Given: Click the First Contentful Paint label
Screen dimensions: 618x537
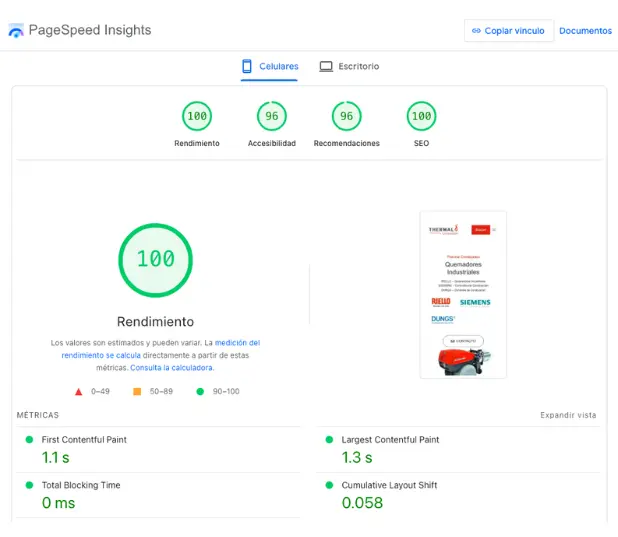Looking at the screenshot, I should [x=84, y=440].
